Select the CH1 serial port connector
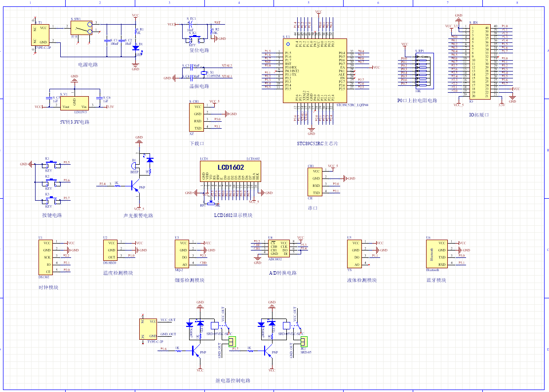 pyautogui.click(x=316, y=182)
